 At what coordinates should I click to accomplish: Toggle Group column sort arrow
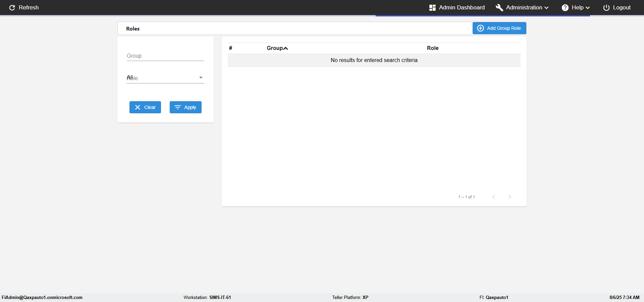point(286,48)
